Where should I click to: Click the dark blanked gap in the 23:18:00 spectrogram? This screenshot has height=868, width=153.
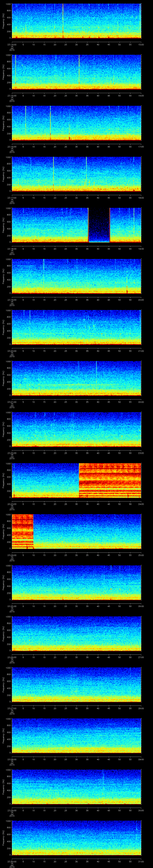(x=99, y=225)
